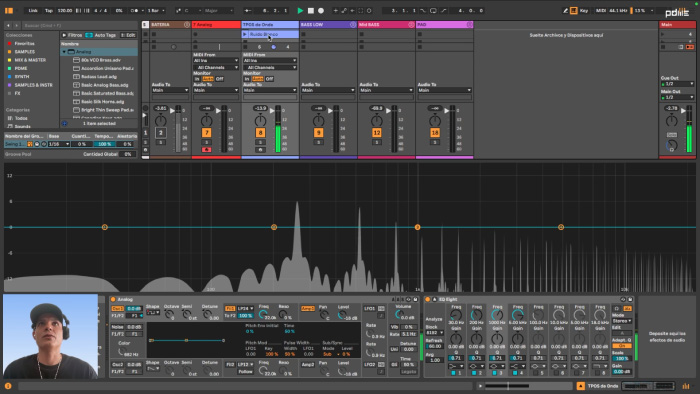Screen dimensions: 700x394
Task: Toggle the browser view icon top-left
Action: (8, 10)
